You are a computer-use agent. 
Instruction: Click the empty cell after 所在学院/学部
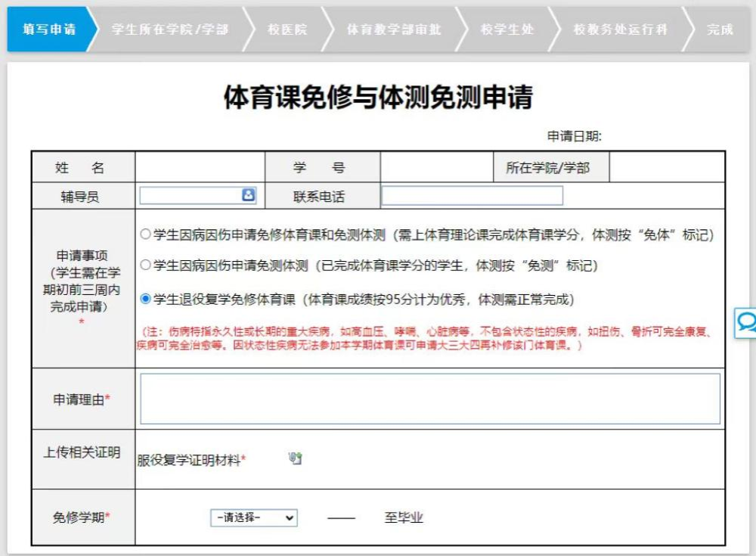[x=666, y=167]
